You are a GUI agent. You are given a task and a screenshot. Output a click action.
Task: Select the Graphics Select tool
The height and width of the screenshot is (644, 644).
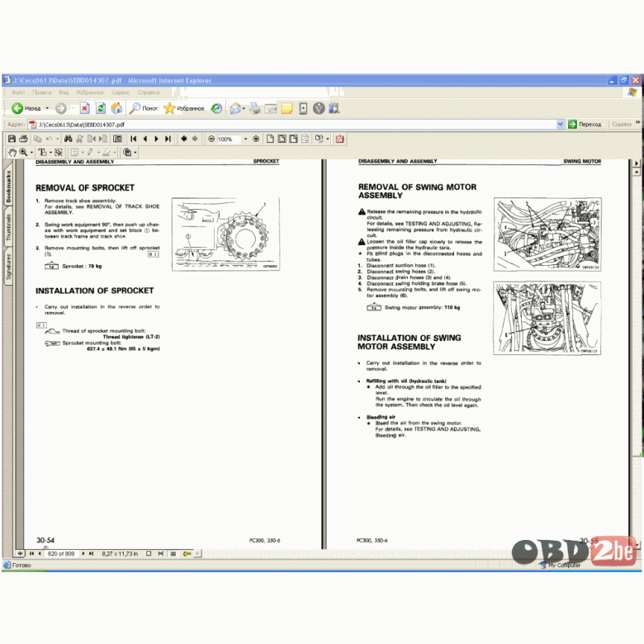point(59,153)
